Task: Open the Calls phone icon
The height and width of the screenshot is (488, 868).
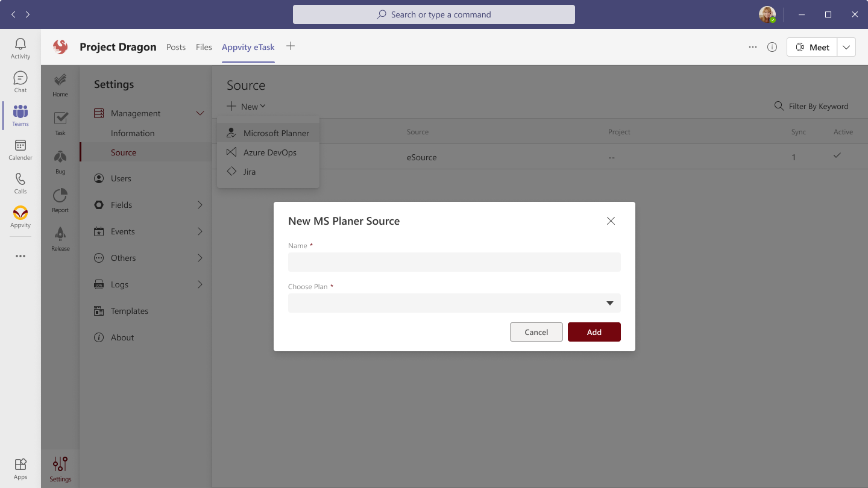Action: 20,183
